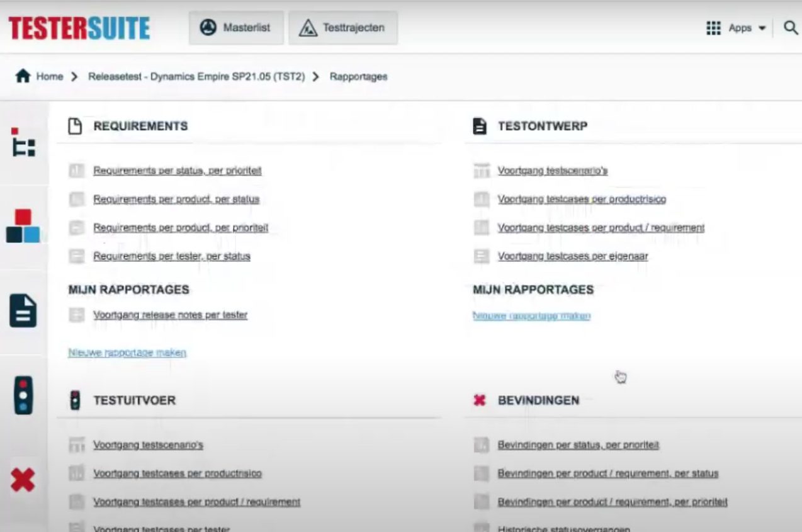
Task: Select the document icon in left sidebar
Action: coord(23,311)
